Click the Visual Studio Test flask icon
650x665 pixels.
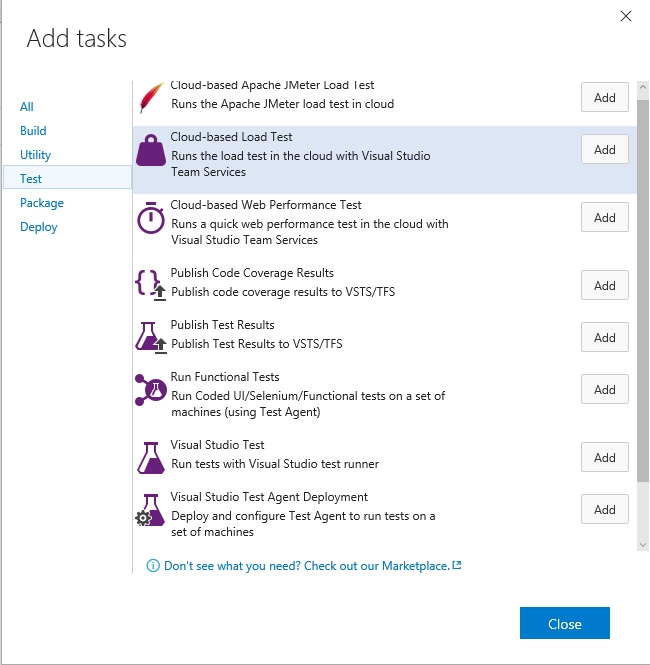pos(151,458)
